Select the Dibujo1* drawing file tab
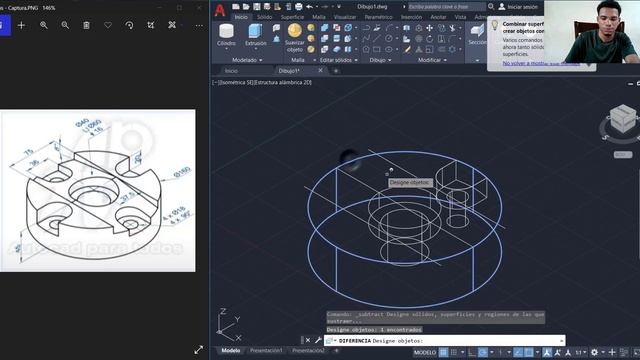This screenshot has height=360, width=640. pos(289,71)
